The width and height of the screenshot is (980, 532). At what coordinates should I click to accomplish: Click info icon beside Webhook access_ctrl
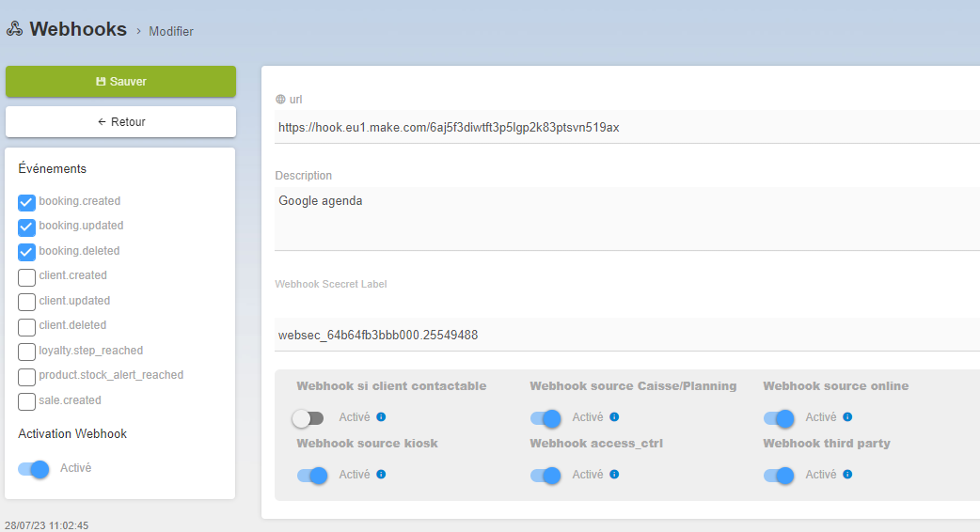point(614,475)
